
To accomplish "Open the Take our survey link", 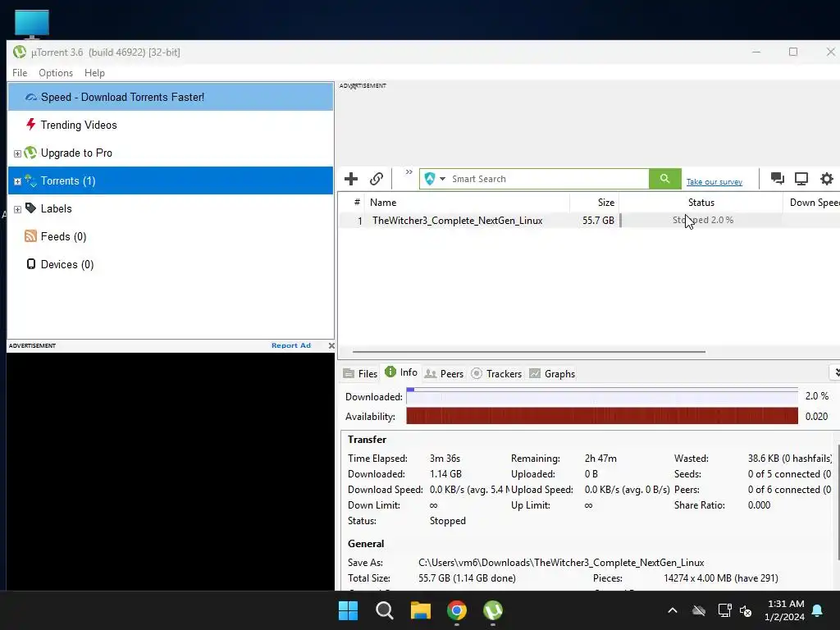I will coord(714,182).
